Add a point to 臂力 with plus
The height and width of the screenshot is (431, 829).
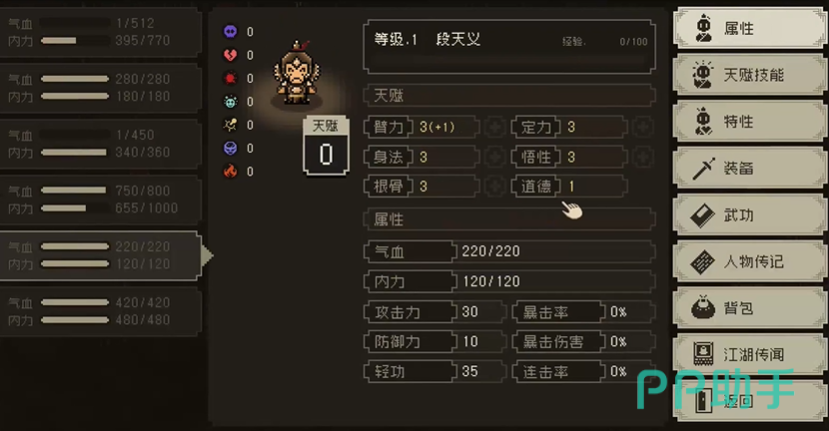[x=495, y=127]
